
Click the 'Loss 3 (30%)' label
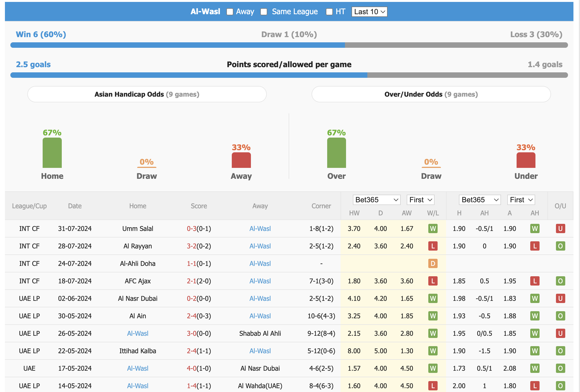coord(536,34)
